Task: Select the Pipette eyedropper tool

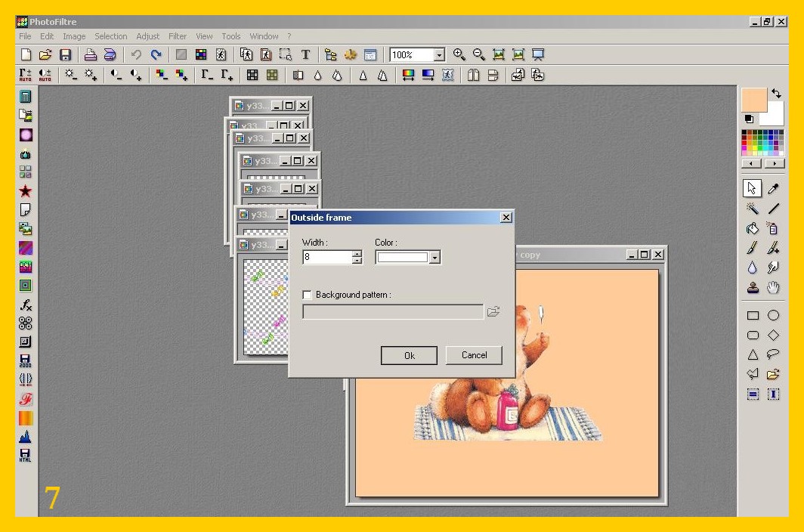Action: (773, 188)
